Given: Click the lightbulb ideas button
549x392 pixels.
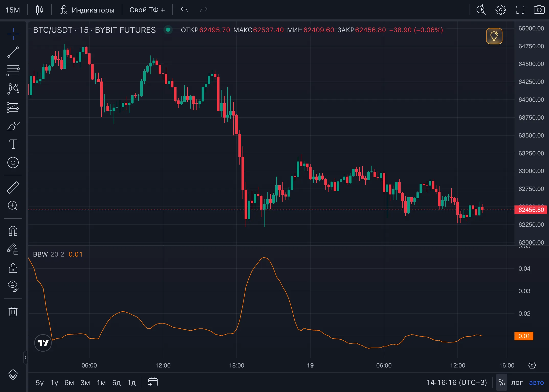Looking at the screenshot, I should [494, 36].
